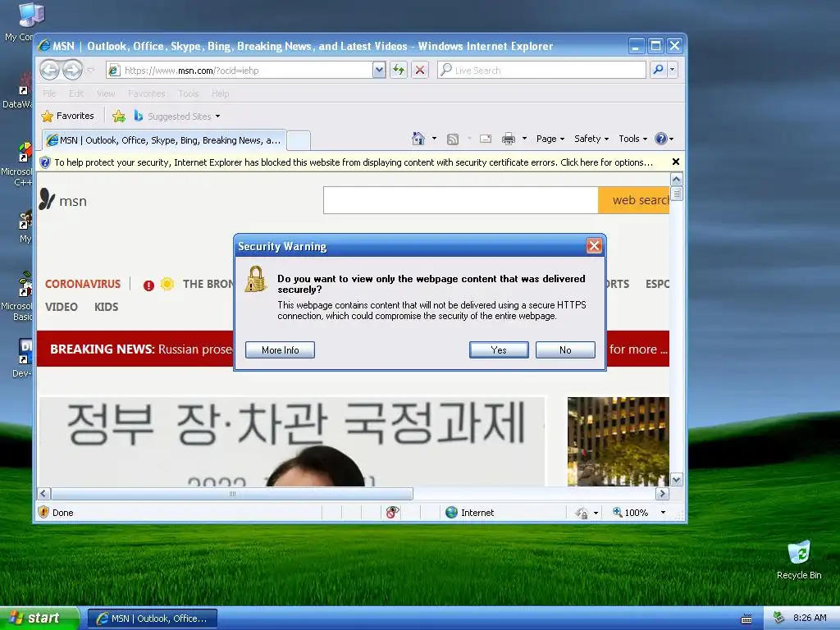The height and width of the screenshot is (630, 840).
Task: Click the information bar security message
Action: coord(354,162)
